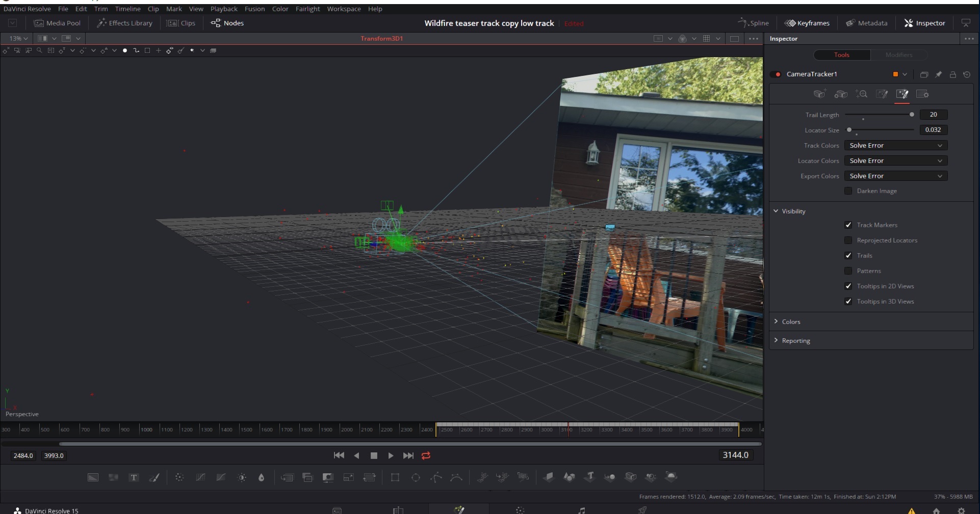This screenshot has width=980, height=514.
Task: Add a Rectangle mask tool
Action: [395, 477]
